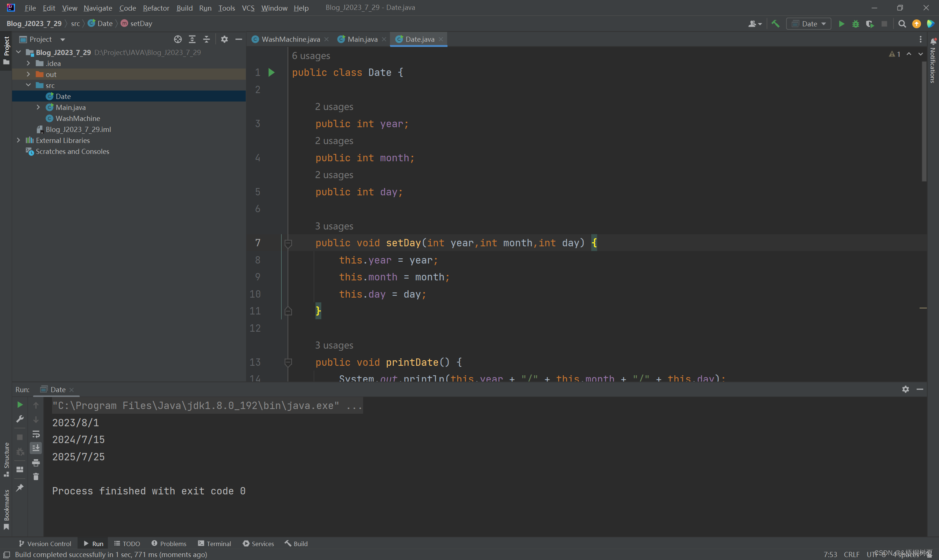Image resolution: width=939 pixels, height=560 pixels.
Task: Open IDE updates orange arrow icon
Action: [x=916, y=24]
